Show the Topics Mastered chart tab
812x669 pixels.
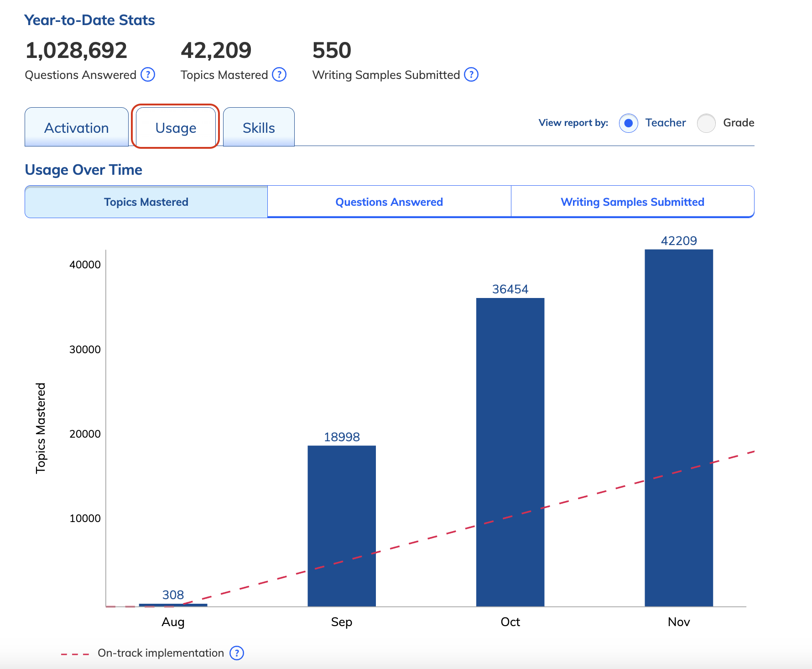point(146,202)
